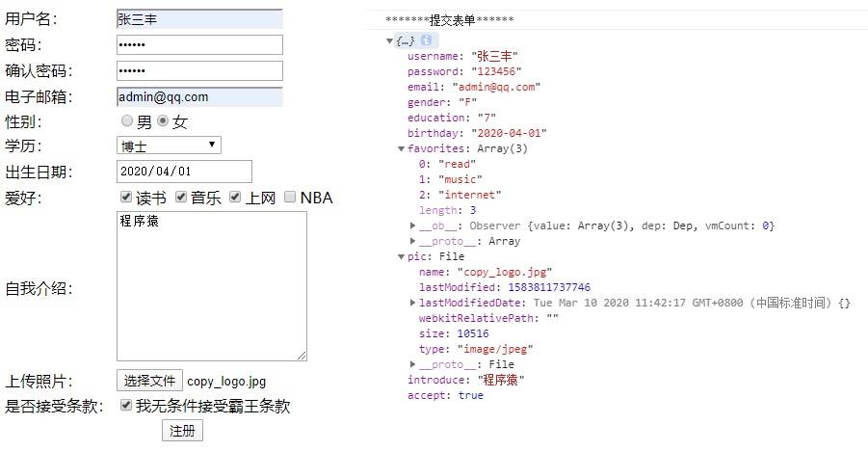Expand the lastModifiedDate entry

[412, 304]
